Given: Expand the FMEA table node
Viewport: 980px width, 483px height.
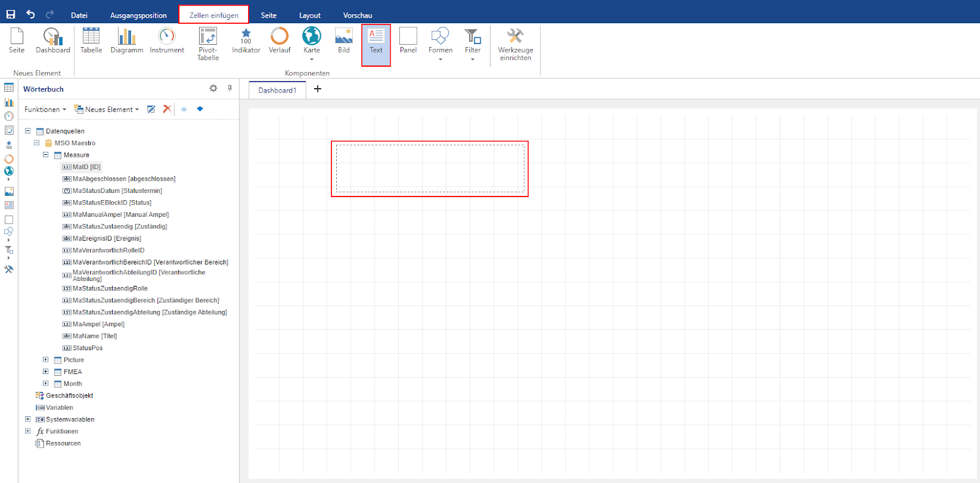Looking at the screenshot, I should click(x=45, y=372).
